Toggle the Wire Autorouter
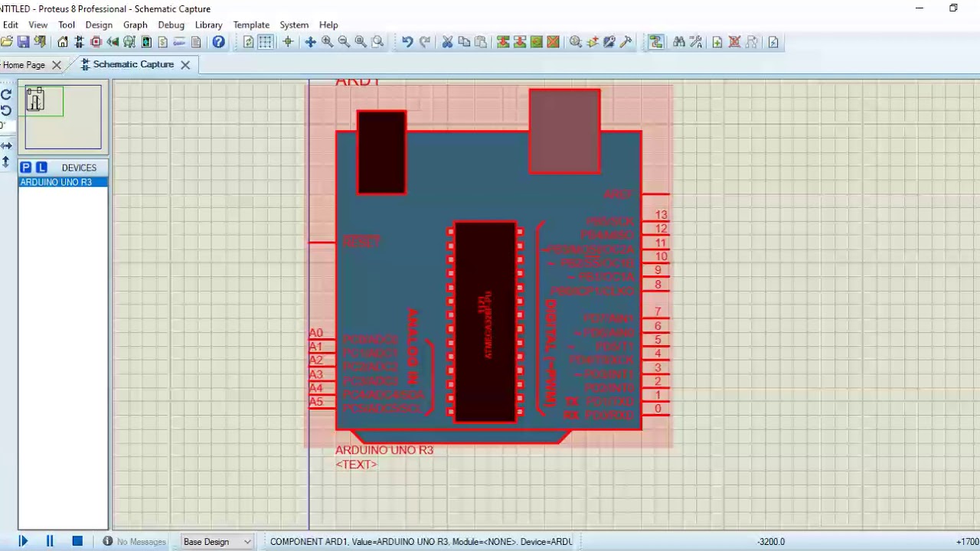This screenshot has height=551, width=980. point(656,42)
